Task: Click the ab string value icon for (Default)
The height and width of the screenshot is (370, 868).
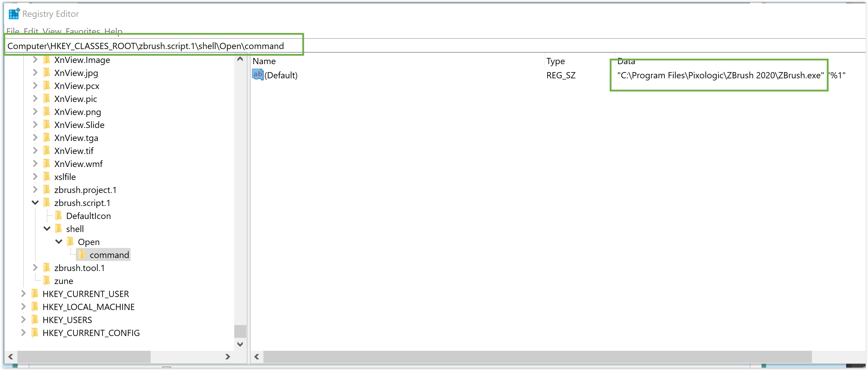Action: coord(258,75)
